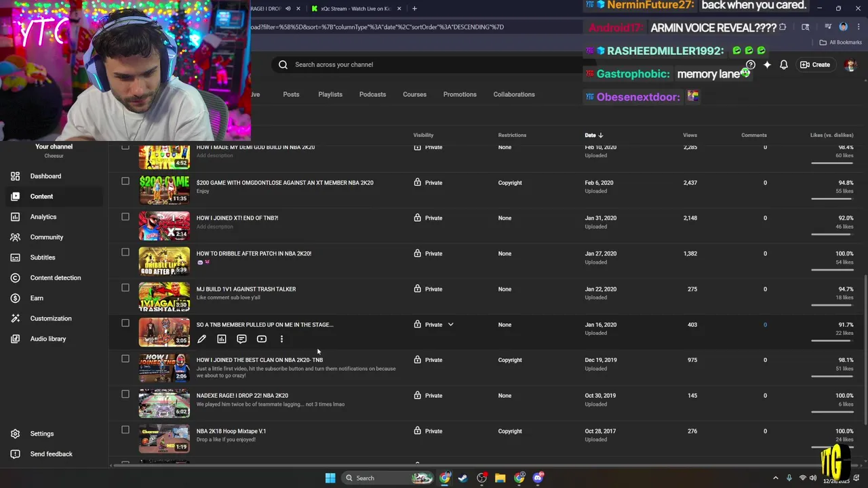This screenshot has height=488, width=868.
Task: Open comments icon for TNB member video
Action: 241,339
